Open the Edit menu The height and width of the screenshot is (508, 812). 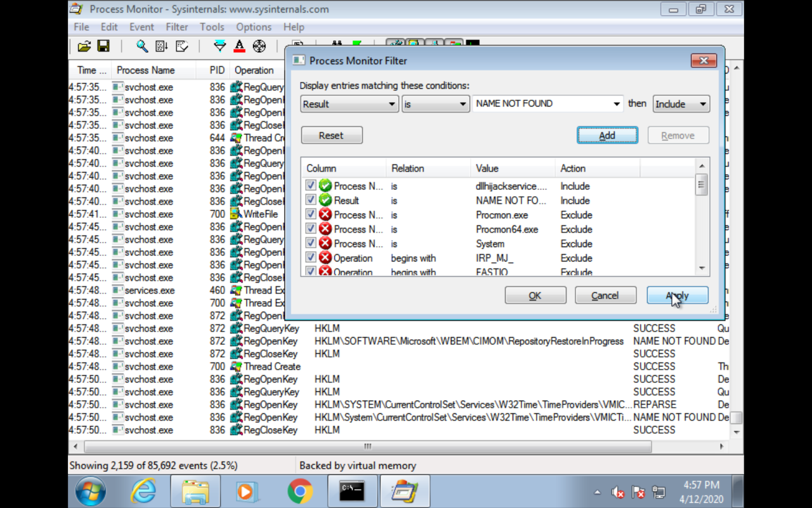[109, 27]
